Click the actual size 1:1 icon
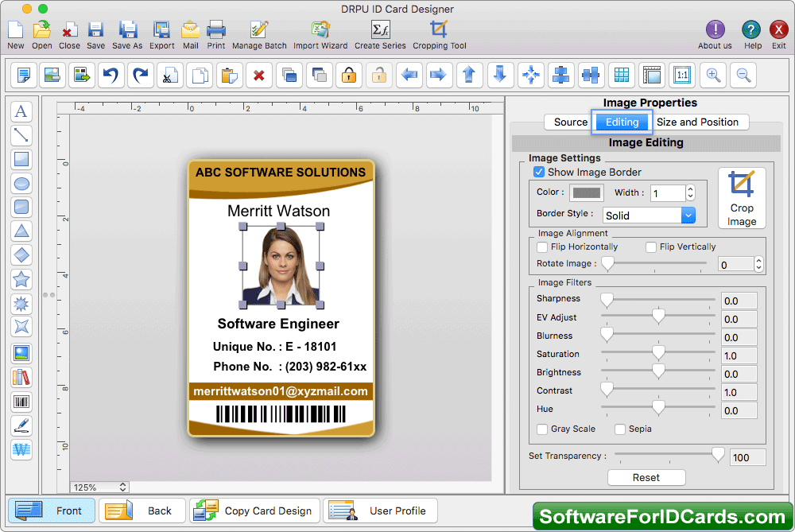795x532 pixels. tap(682, 75)
